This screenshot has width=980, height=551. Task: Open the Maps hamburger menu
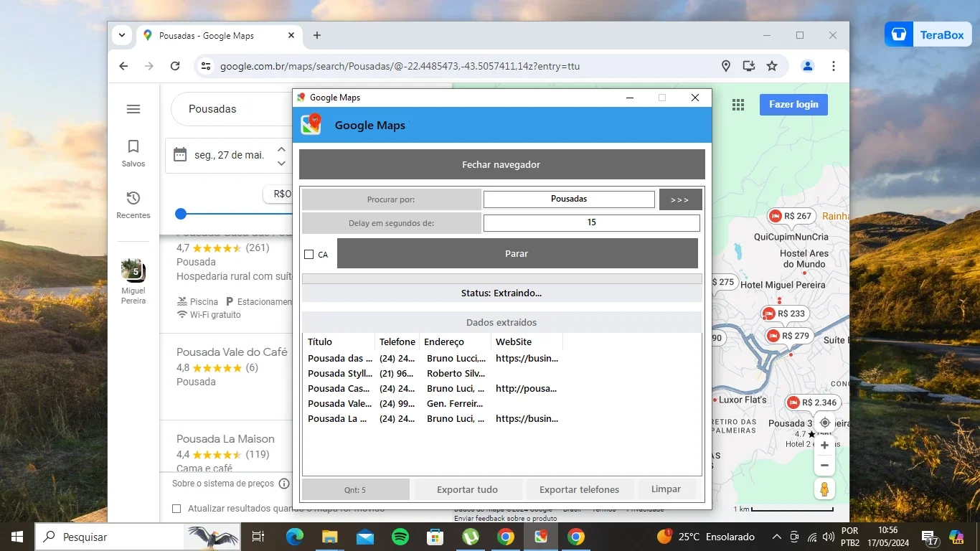coord(133,109)
